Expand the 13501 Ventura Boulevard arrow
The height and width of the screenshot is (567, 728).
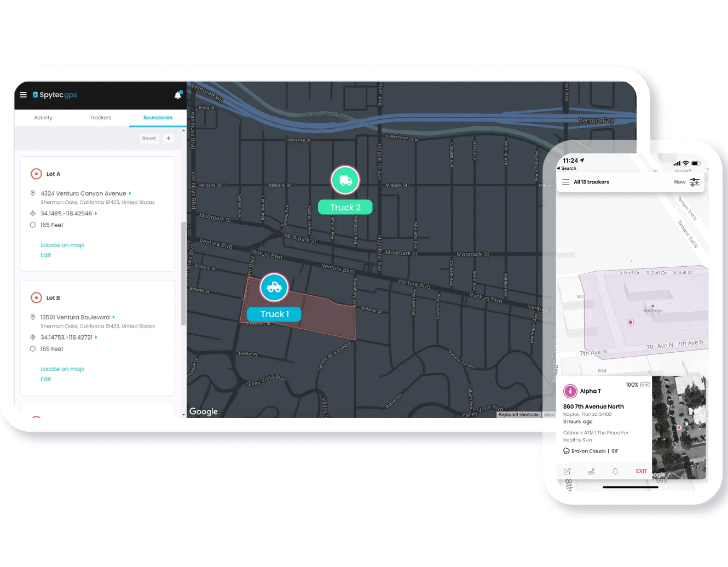point(113,317)
